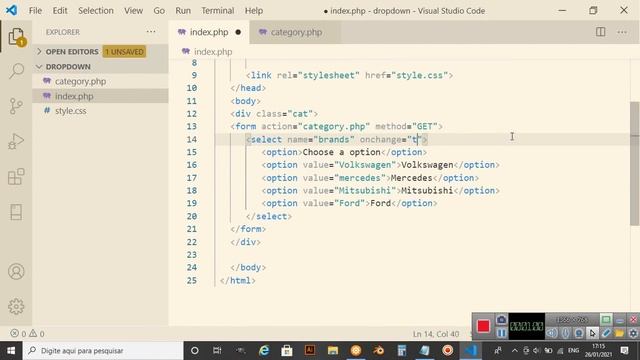
Task: Click the ENG language indicator
Action: click(x=573, y=351)
